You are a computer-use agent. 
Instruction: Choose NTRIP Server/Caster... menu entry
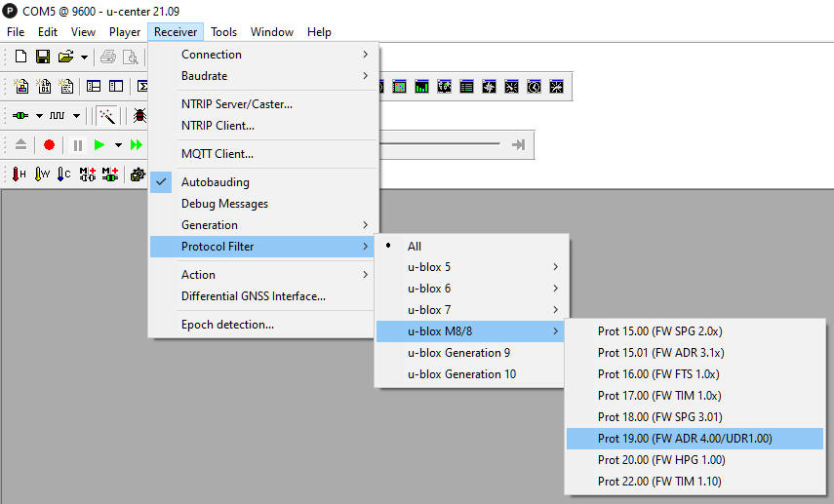click(x=263, y=103)
